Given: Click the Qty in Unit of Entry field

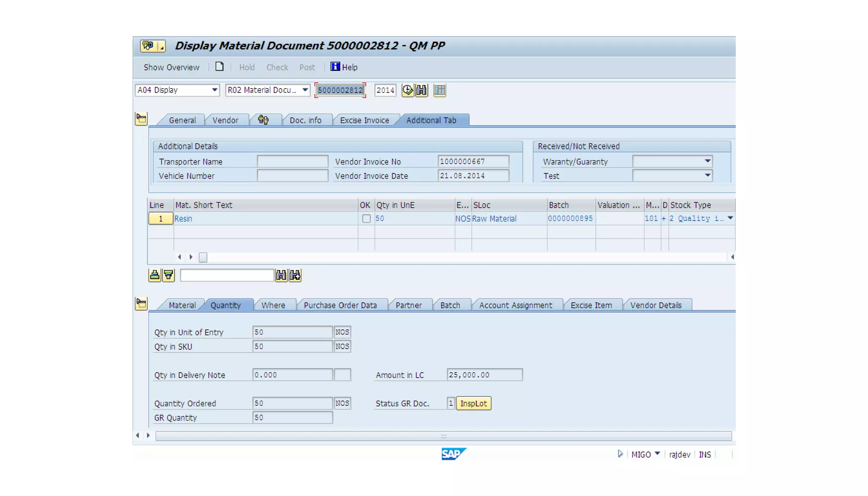Looking at the screenshot, I should point(292,332).
